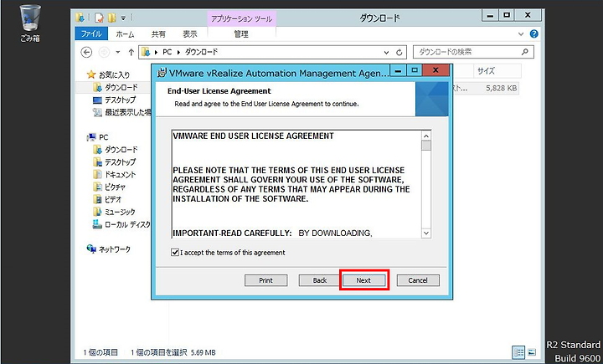Select デスクトップ under PC

coord(115,161)
